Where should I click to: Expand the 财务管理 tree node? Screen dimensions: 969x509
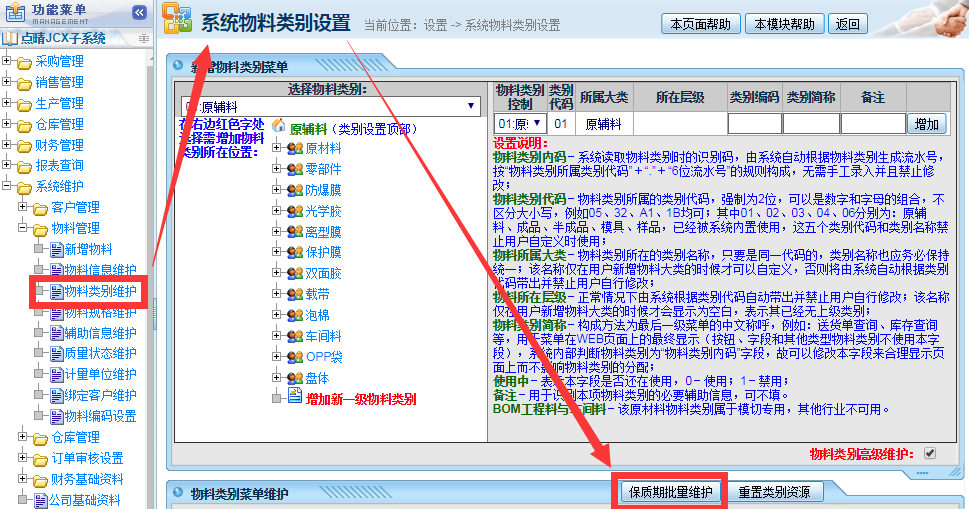[x=7, y=144]
